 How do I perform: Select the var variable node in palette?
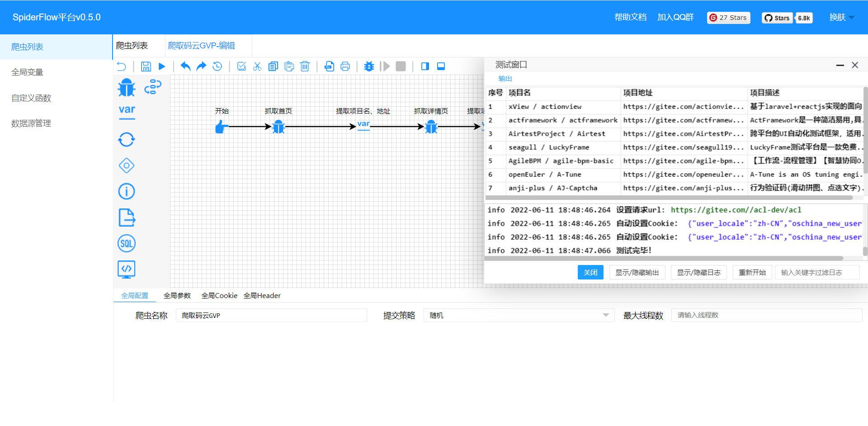tap(127, 111)
